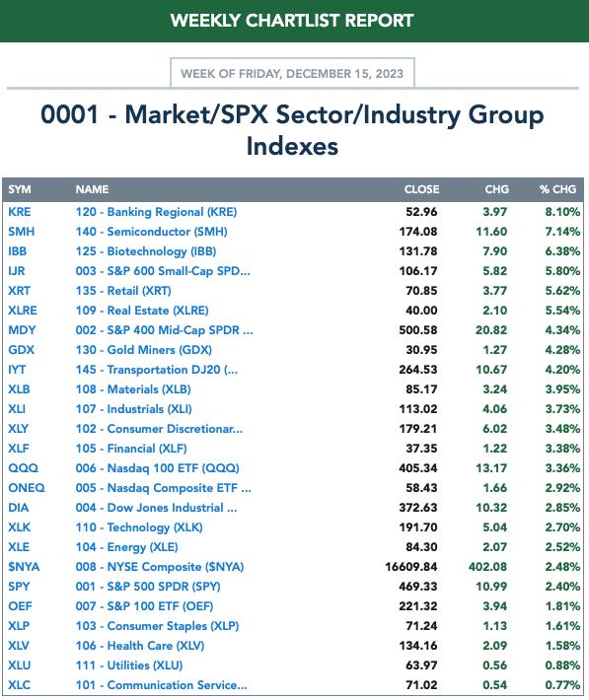Open 140 - Semiconductor (SMH) chart
This screenshot has height=700, width=589.
click(x=152, y=232)
